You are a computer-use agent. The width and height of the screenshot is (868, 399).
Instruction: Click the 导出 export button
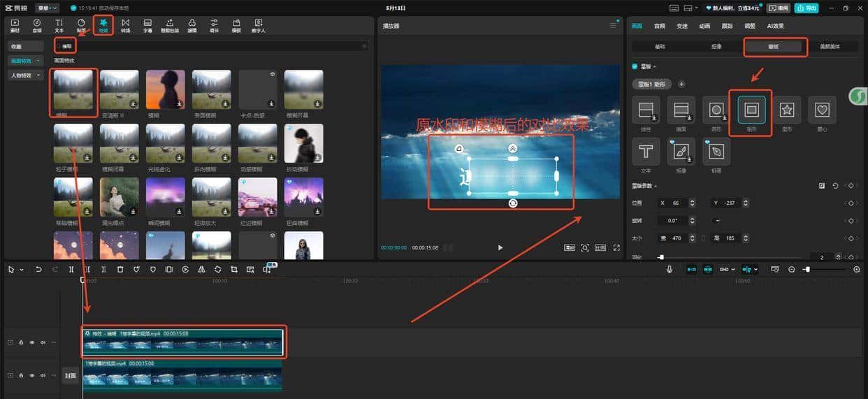[806, 8]
